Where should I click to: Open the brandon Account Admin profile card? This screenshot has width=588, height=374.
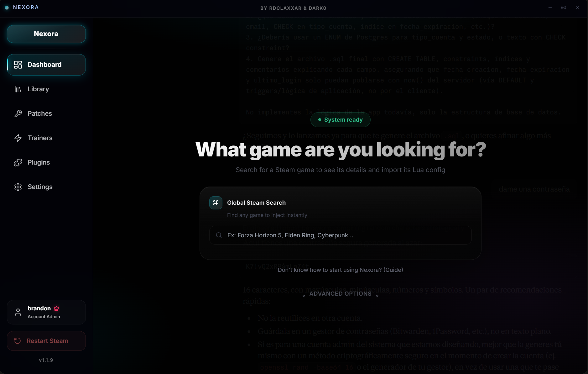coord(46,312)
